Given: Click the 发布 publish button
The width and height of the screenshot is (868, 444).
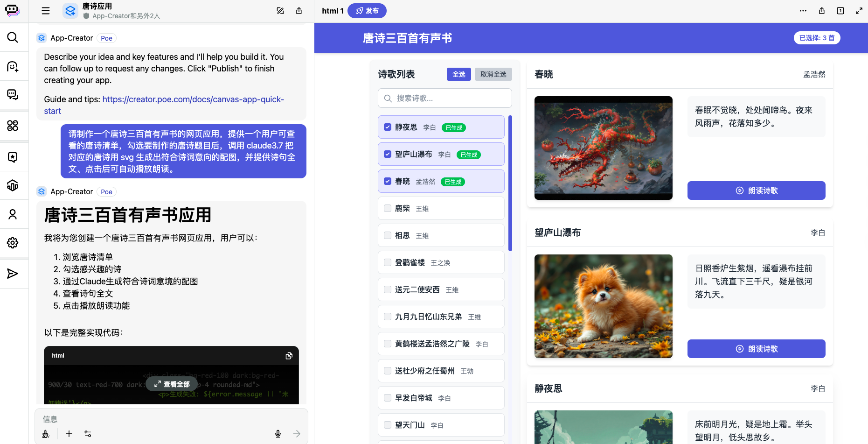Looking at the screenshot, I should 367,11.
